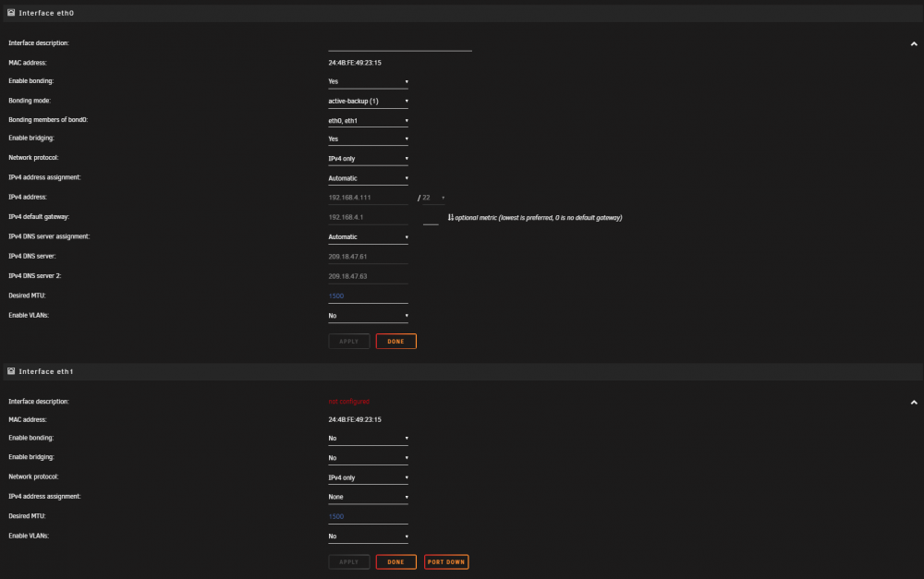Click eth0 Interface description field
This screenshot has height=579, width=924.
[x=400, y=44]
